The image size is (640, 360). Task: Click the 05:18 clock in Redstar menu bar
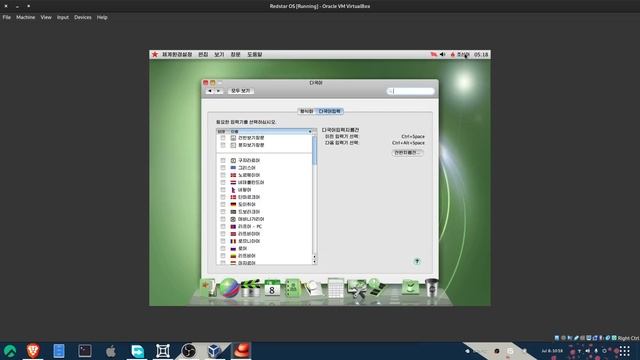pyautogui.click(x=481, y=54)
